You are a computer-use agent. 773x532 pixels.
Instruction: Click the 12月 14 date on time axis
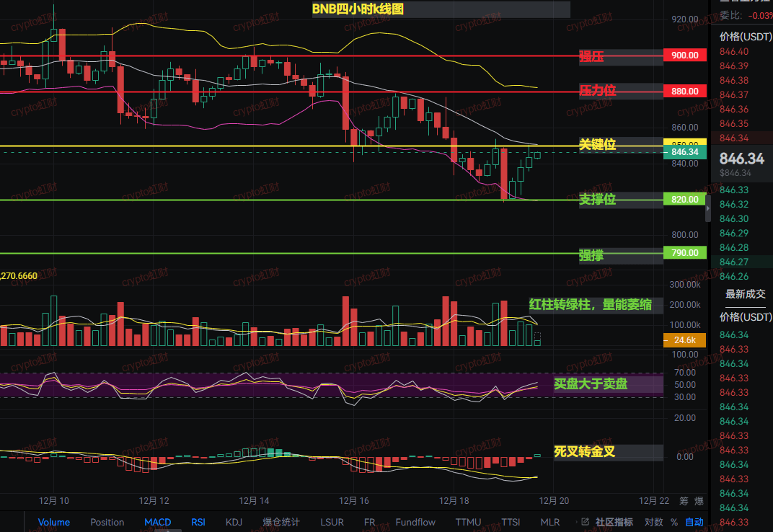click(254, 501)
